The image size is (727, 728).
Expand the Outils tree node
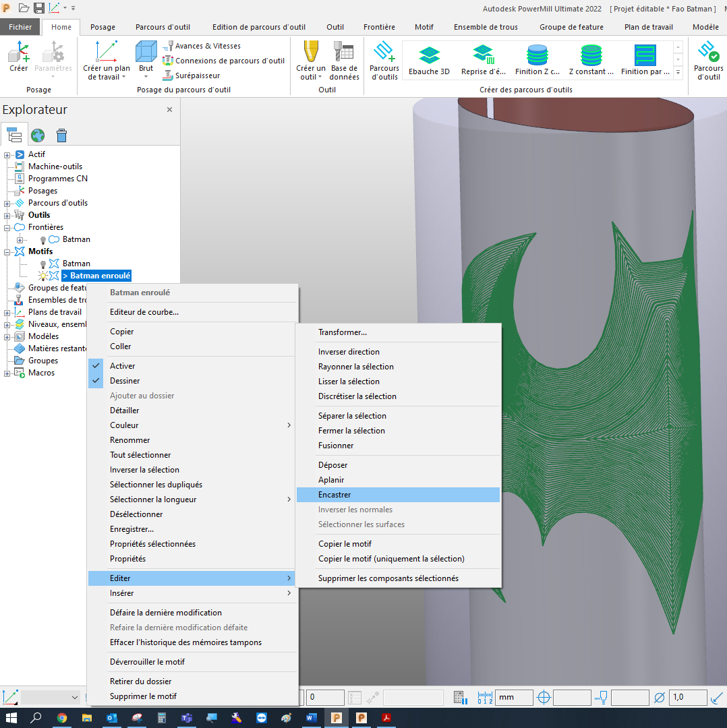7,215
